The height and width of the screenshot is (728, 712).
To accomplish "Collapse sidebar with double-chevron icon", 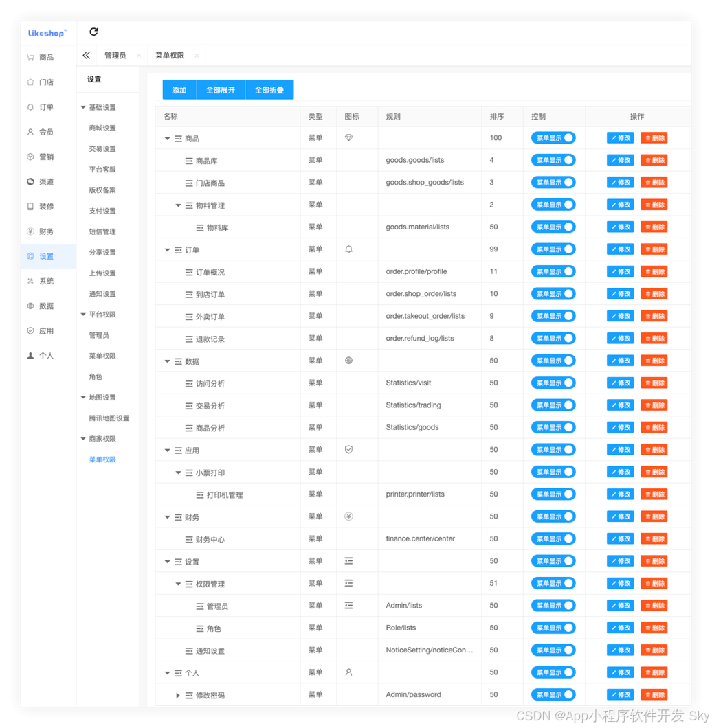I will point(87,55).
